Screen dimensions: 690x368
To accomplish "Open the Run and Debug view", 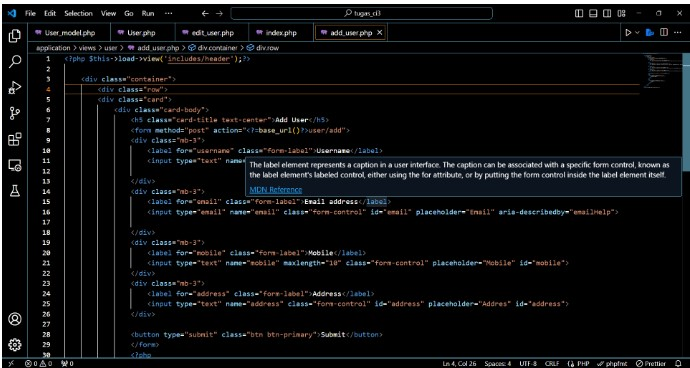I will [15, 88].
